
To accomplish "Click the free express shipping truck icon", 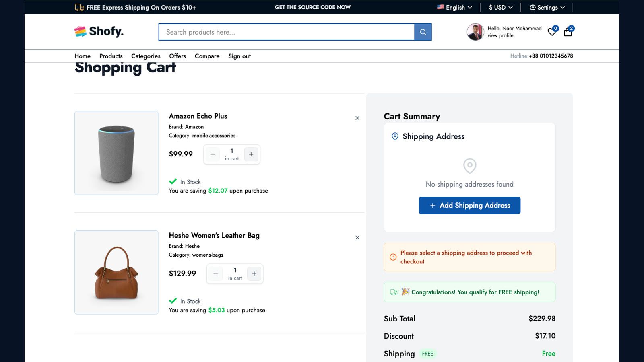I will pos(80,7).
